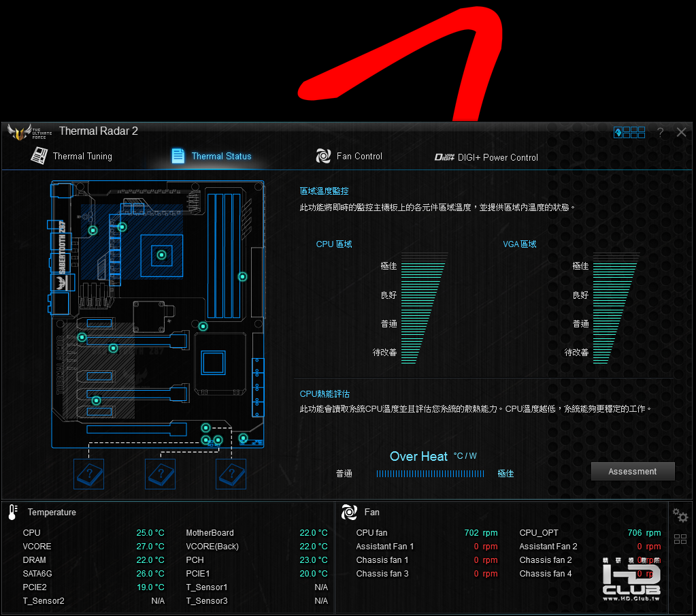Screen dimensions: 696x616
Task: Click the Assistant Fan 2 label
Action: [548, 547]
